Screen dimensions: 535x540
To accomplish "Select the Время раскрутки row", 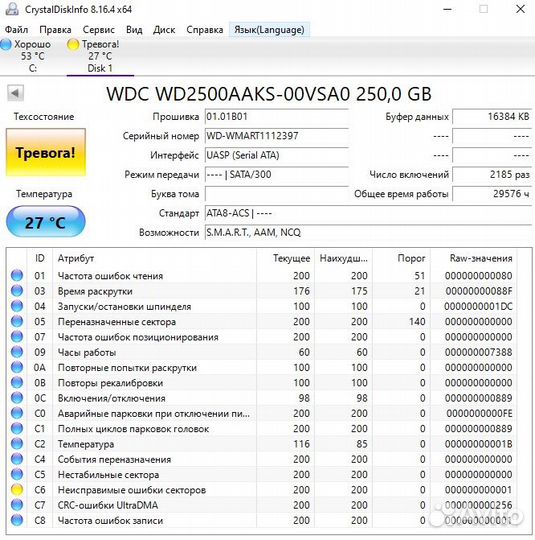I will click(262, 291).
